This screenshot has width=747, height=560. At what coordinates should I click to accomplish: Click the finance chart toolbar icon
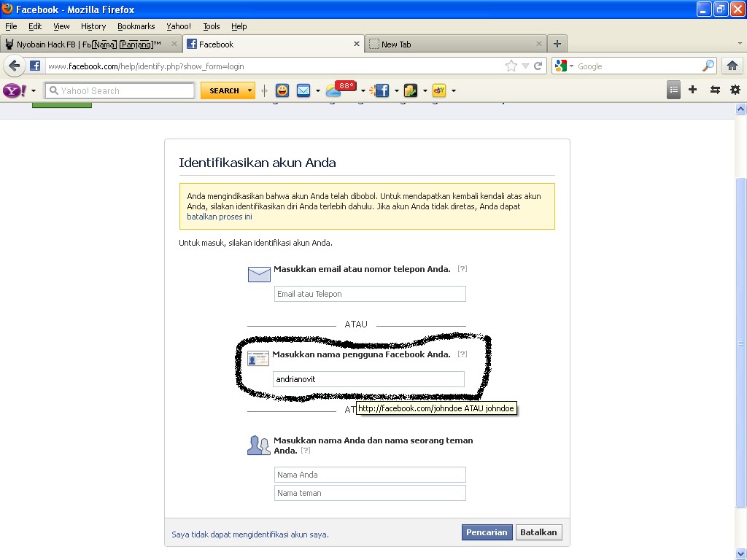tap(411, 90)
